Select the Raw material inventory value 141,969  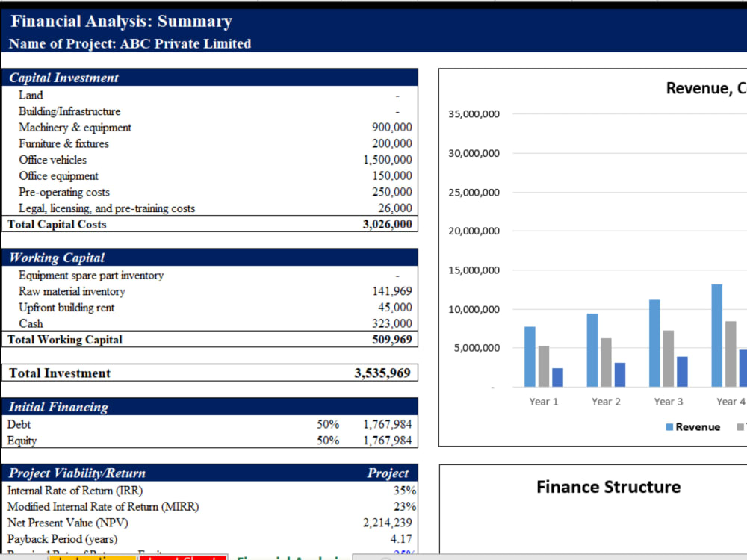[393, 291]
